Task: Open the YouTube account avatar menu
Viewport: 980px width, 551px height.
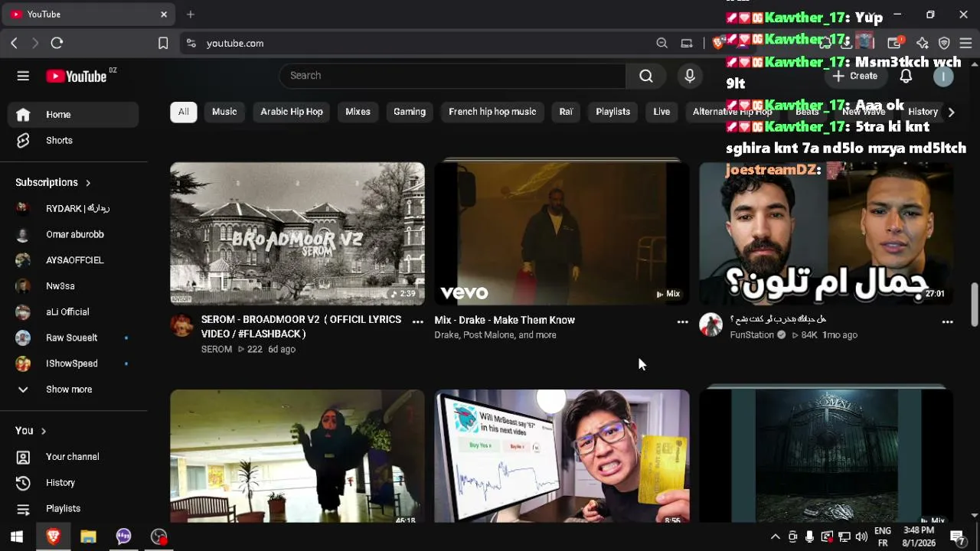Action: click(x=943, y=76)
